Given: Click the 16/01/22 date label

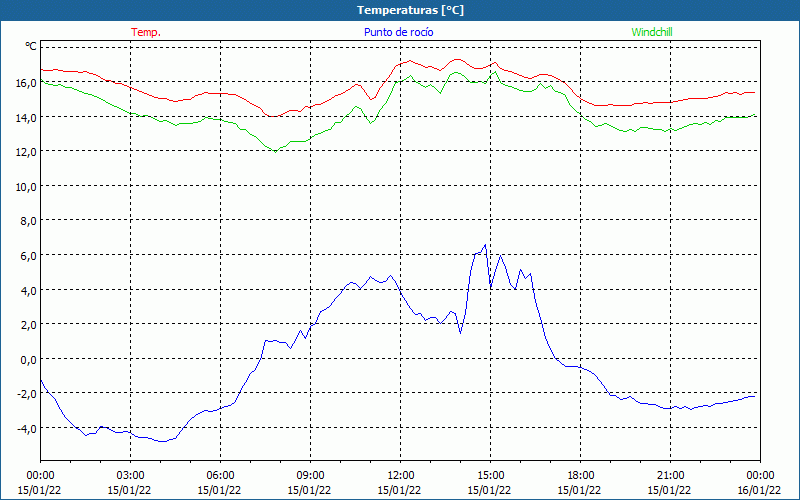Looking at the screenshot, I should coord(759,490).
